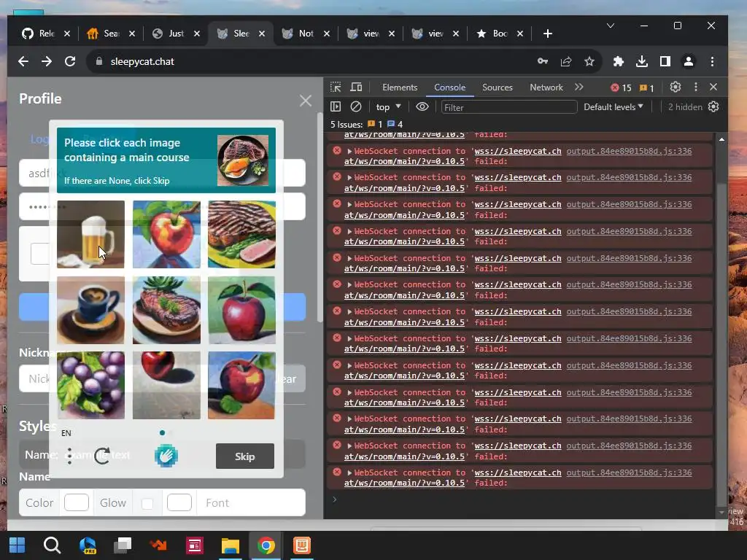
Task: Open DevTools settings gear
Action: coord(675,87)
